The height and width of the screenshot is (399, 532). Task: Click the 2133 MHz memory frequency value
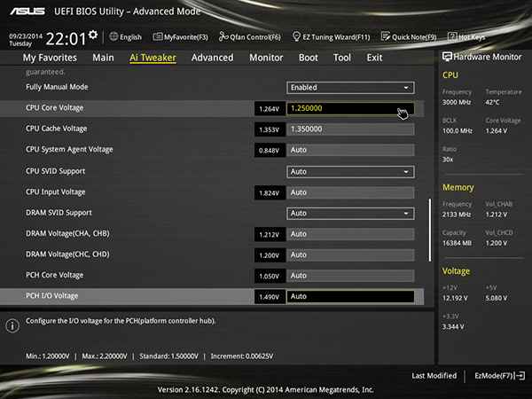457,215
